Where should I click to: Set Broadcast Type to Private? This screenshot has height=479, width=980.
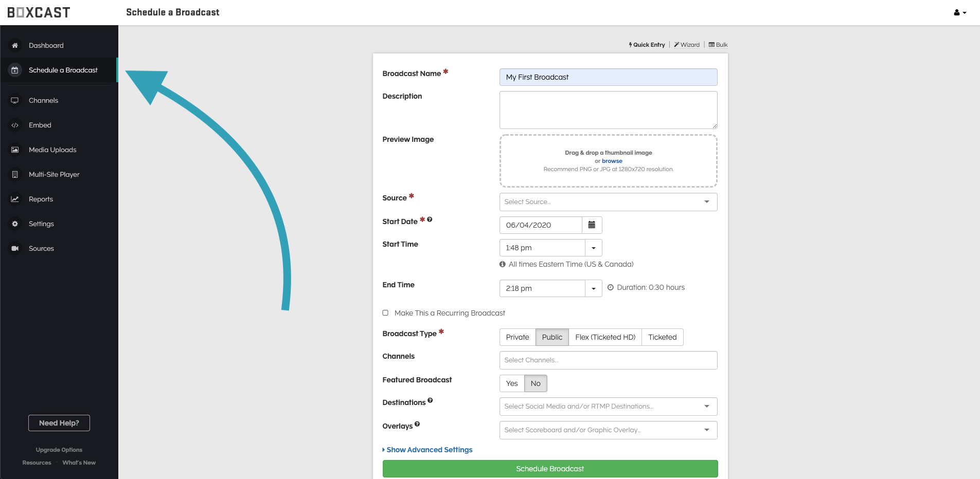[x=517, y=337]
